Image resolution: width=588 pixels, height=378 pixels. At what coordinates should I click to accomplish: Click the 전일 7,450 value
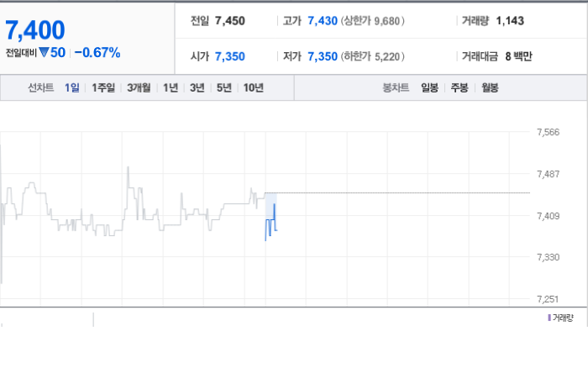pyautogui.click(x=230, y=21)
